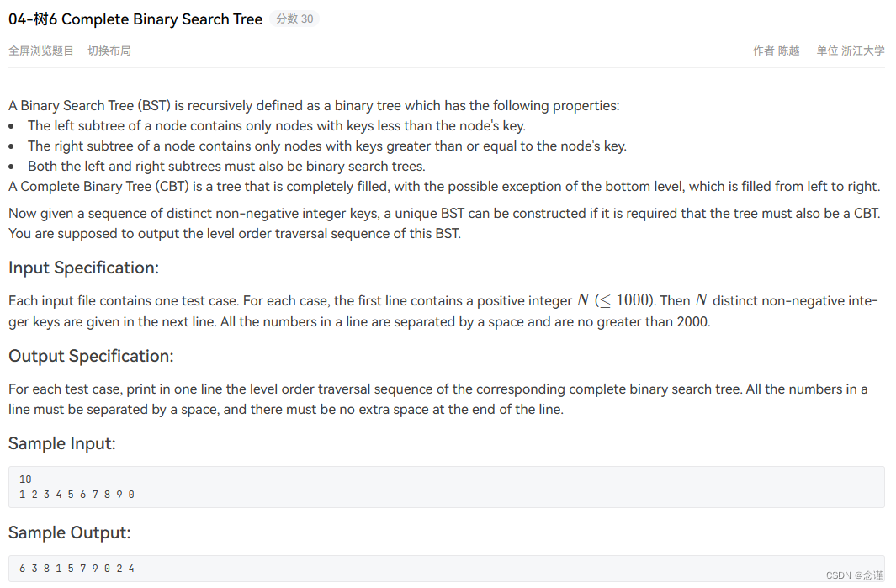Click the author name 陈越

click(x=788, y=50)
